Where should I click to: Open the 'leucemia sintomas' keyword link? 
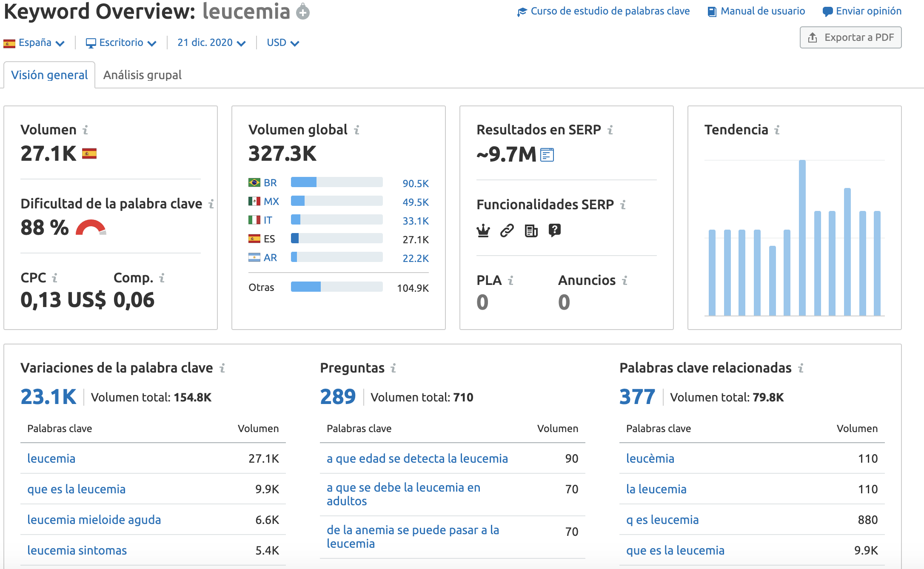pos(77,550)
